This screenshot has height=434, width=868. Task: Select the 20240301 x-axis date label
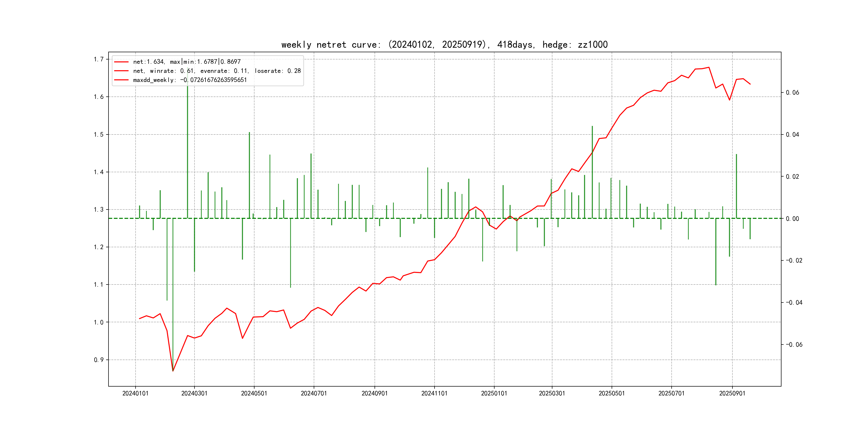point(194,394)
